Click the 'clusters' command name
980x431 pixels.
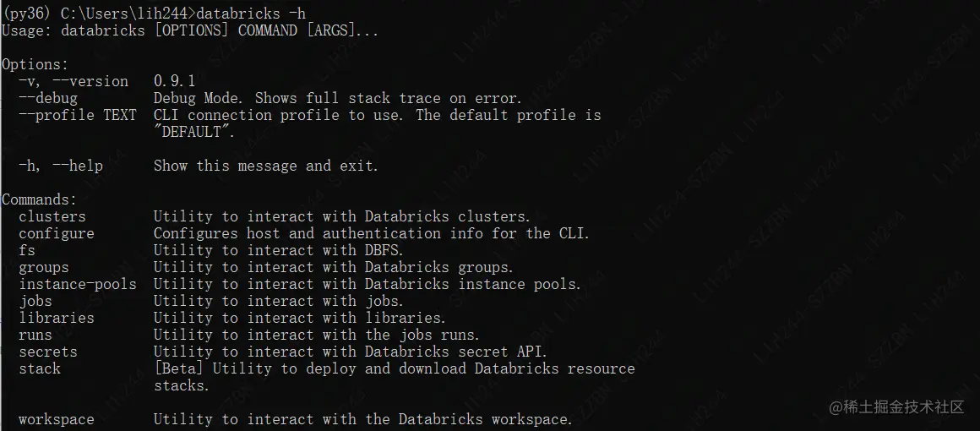pyautogui.click(x=52, y=216)
